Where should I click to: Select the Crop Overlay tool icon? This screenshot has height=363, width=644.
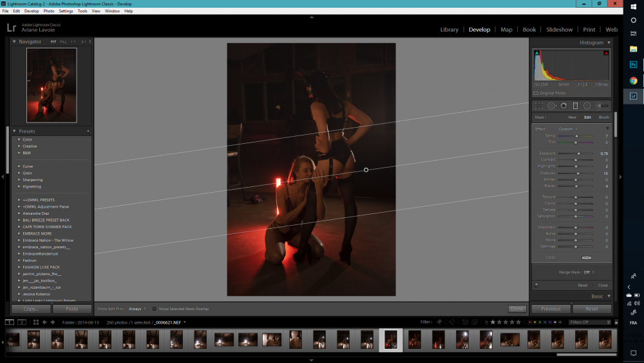539,106
